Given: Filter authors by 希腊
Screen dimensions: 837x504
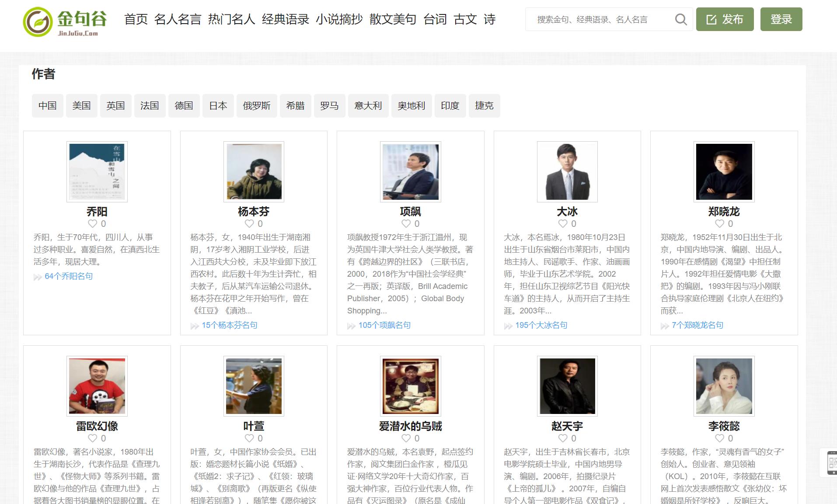Looking at the screenshot, I should click(x=295, y=106).
